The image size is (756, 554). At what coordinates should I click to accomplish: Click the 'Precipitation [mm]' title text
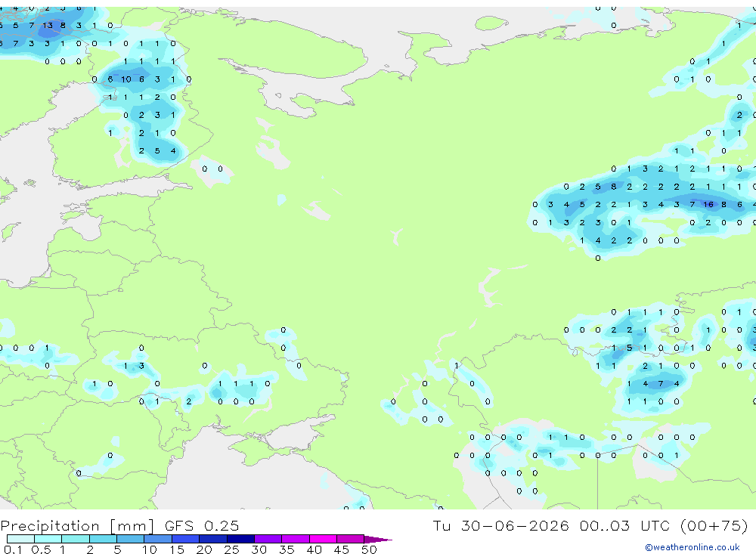[x=77, y=525]
